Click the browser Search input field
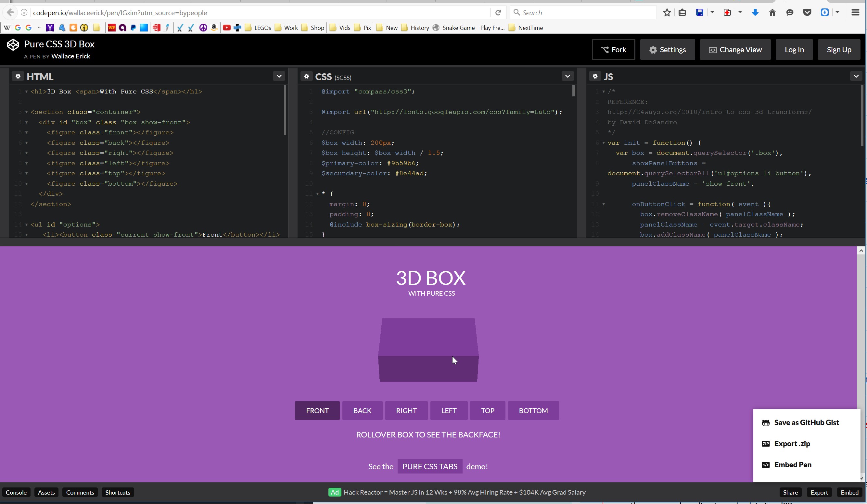The height and width of the screenshot is (504, 867). click(585, 13)
